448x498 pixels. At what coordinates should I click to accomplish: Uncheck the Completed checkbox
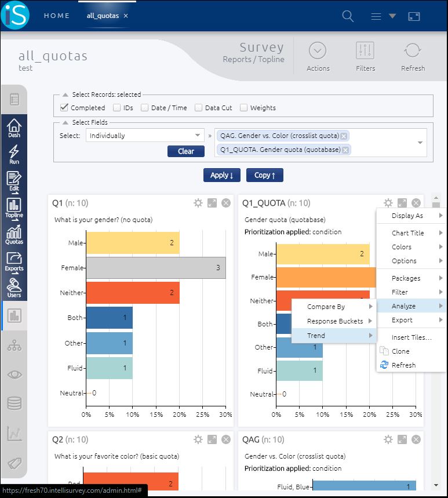[x=64, y=108]
